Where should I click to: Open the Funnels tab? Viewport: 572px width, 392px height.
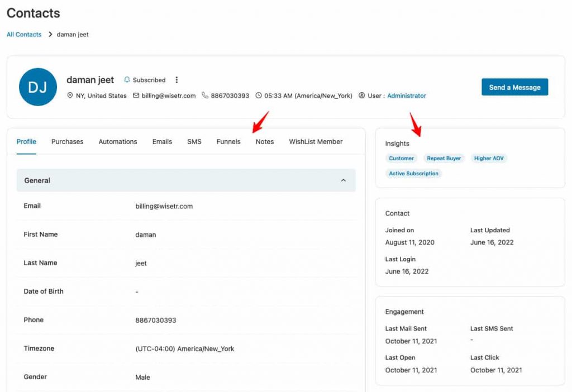[x=228, y=141]
